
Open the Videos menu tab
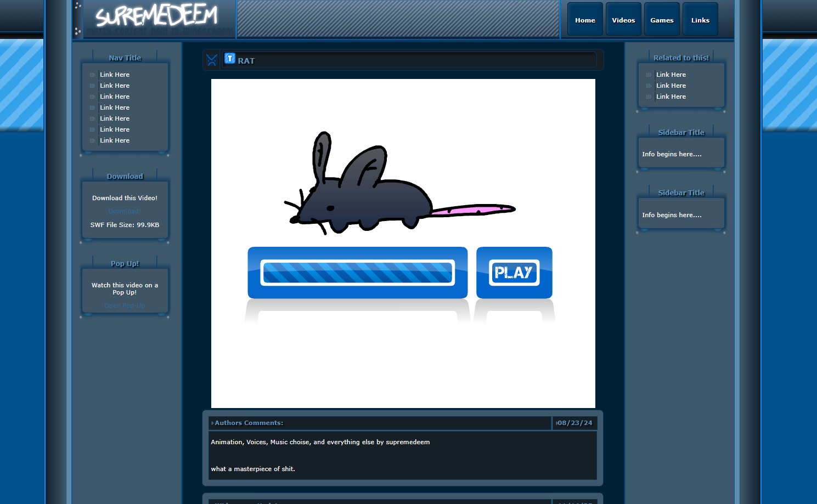coord(623,20)
